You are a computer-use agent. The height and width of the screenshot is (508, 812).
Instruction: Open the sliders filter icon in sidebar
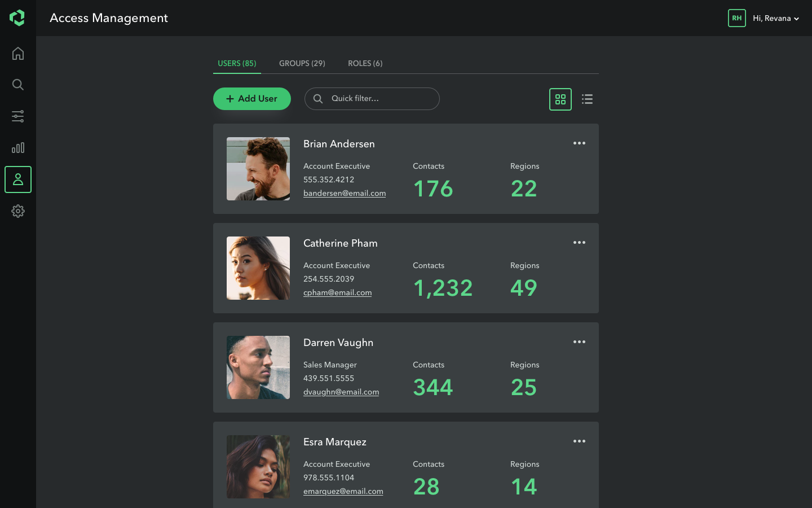pyautogui.click(x=18, y=116)
